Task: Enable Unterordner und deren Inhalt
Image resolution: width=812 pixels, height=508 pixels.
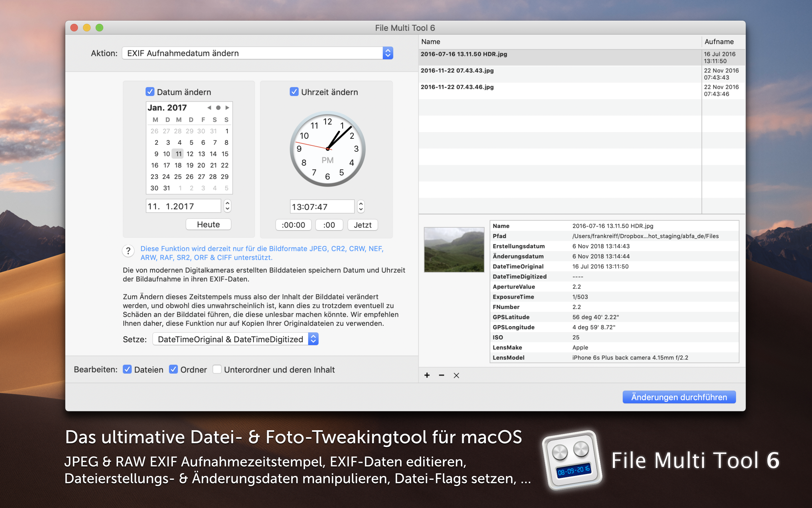Action: [x=217, y=369]
